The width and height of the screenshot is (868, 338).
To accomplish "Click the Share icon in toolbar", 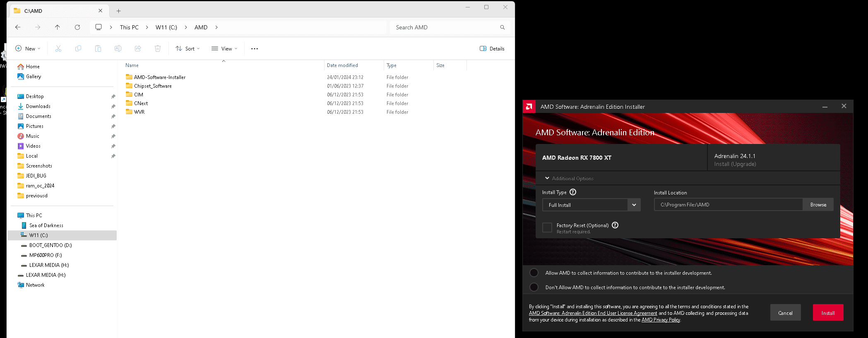I will pyautogui.click(x=138, y=48).
